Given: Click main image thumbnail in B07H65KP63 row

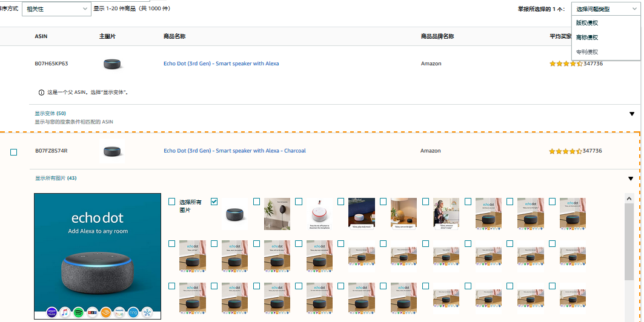Looking at the screenshot, I should pos(112,64).
